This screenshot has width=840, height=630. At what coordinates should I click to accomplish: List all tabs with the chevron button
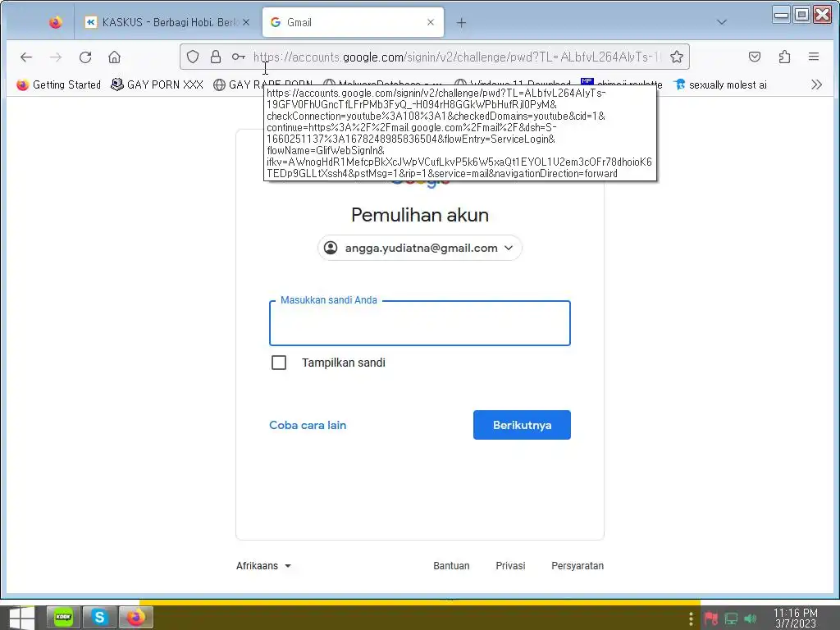point(722,22)
